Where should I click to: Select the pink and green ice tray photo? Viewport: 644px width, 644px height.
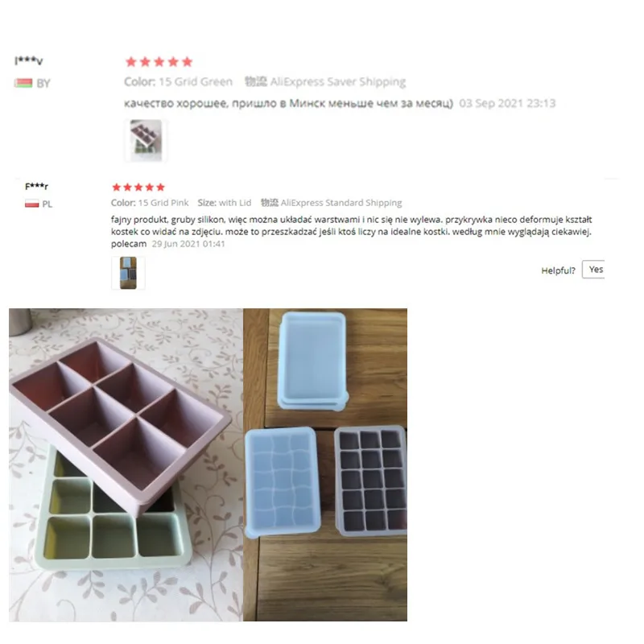(x=126, y=464)
